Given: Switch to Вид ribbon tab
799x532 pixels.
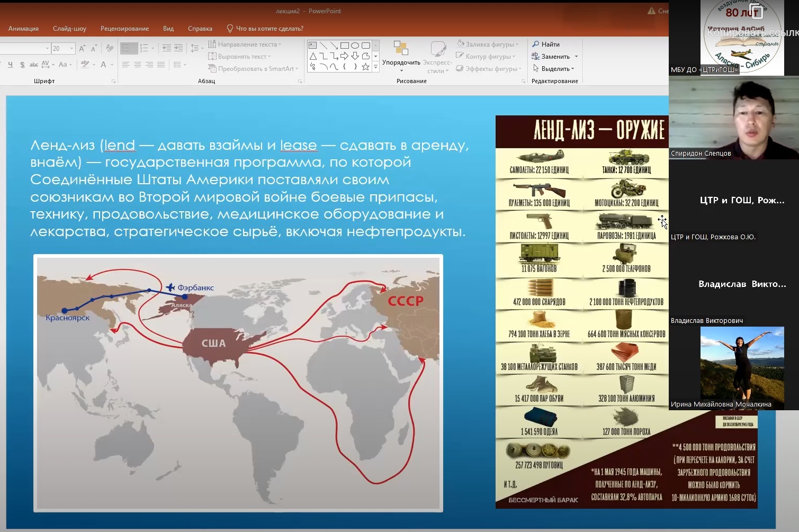Looking at the screenshot, I should click(x=168, y=29).
